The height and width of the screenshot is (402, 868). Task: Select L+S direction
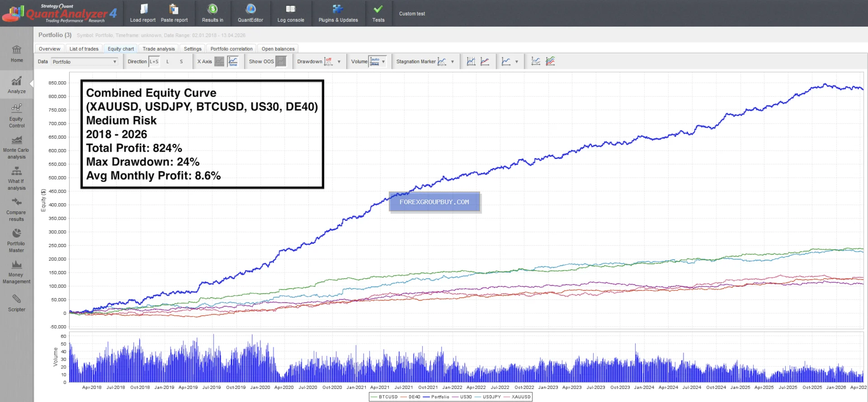coord(154,61)
